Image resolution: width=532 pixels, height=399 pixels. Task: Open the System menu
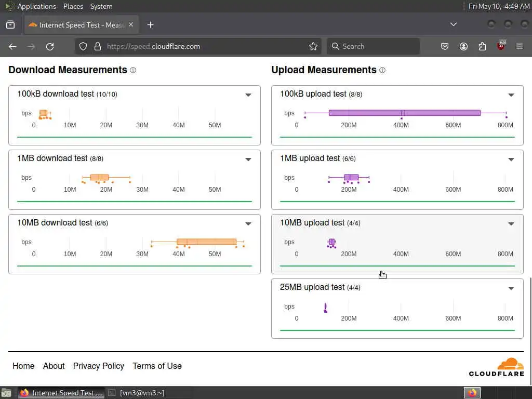[x=101, y=6]
